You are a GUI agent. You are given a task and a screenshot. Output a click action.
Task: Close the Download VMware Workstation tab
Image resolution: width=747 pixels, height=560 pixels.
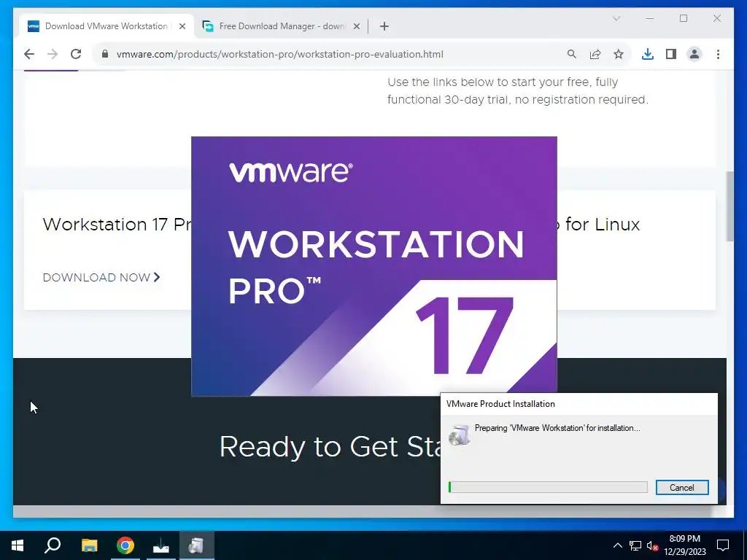pos(182,26)
